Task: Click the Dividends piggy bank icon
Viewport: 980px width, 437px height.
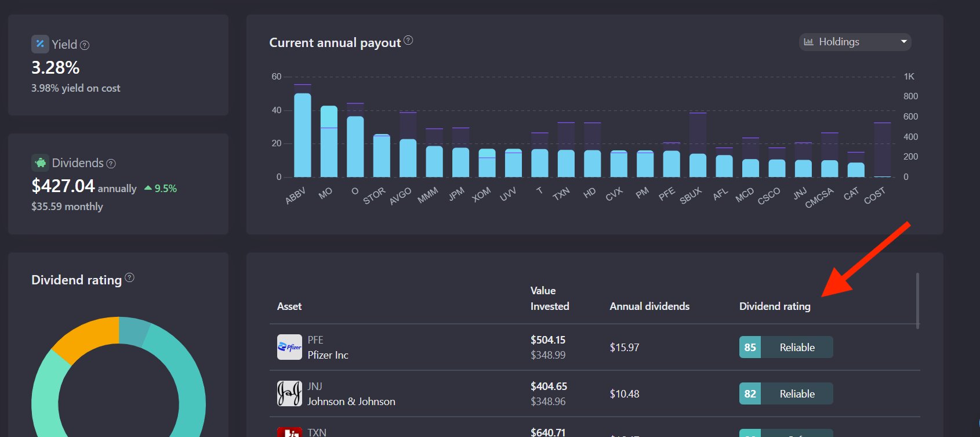Action: pyautogui.click(x=40, y=162)
